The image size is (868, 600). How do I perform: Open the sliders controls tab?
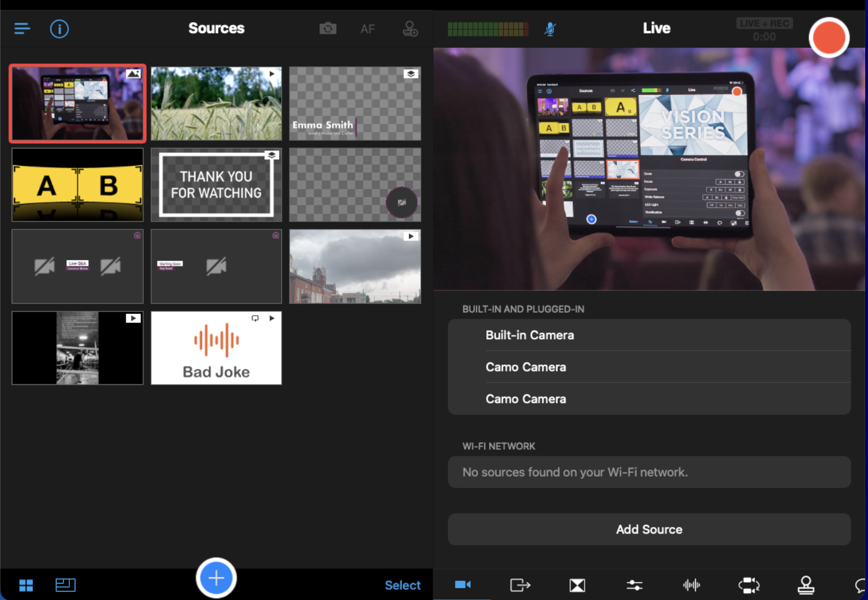[634, 585]
